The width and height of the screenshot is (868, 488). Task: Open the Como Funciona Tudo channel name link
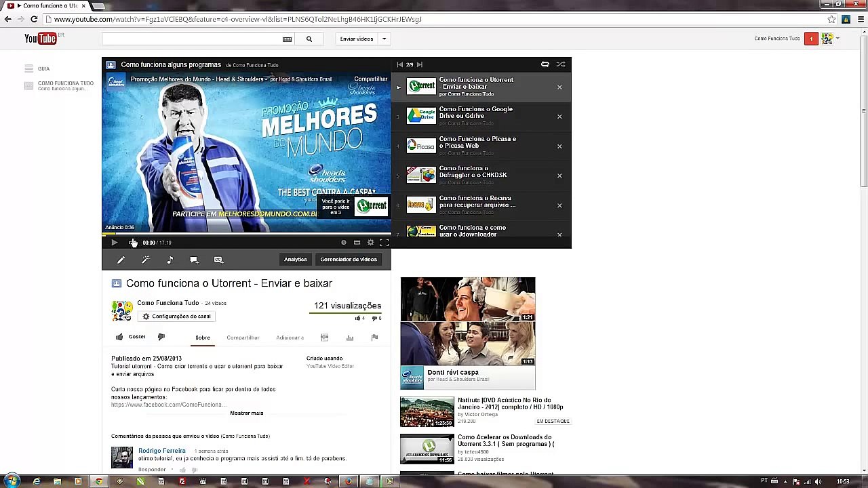(x=167, y=303)
